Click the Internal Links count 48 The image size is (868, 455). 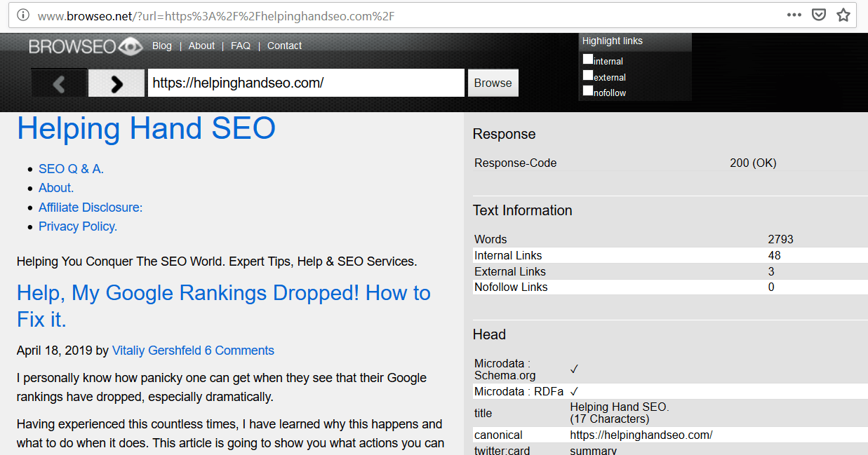click(775, 255)
